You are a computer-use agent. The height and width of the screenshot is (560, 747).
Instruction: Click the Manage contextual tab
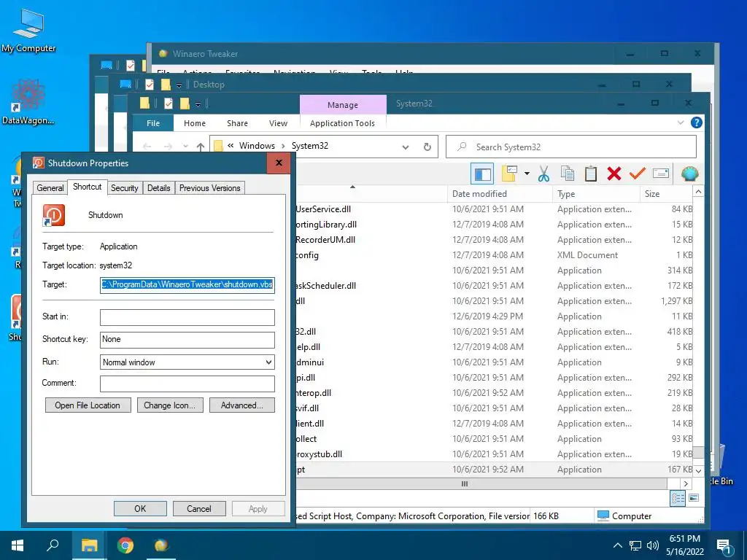tap(343, 105)
